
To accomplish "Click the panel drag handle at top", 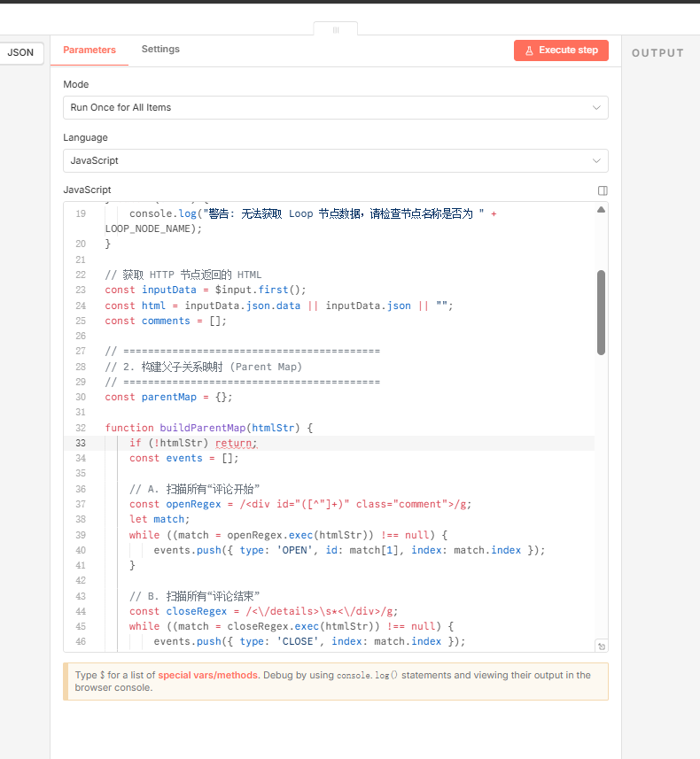I will click(336, 29).
